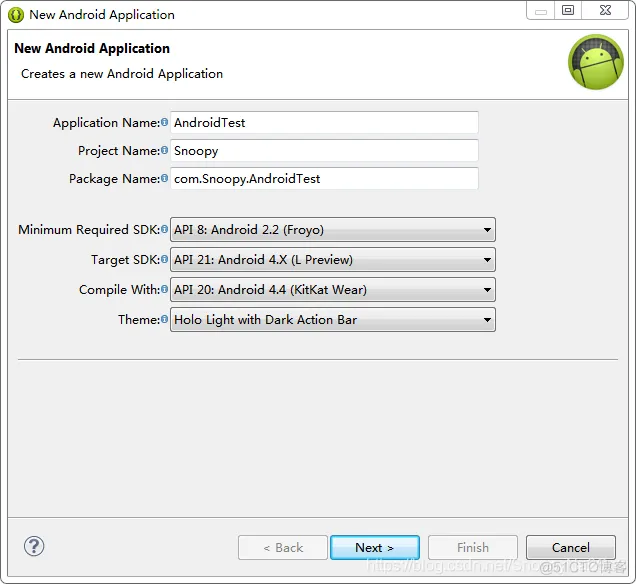
Task: Click the Package Name info icon
Action: point(164,178)
